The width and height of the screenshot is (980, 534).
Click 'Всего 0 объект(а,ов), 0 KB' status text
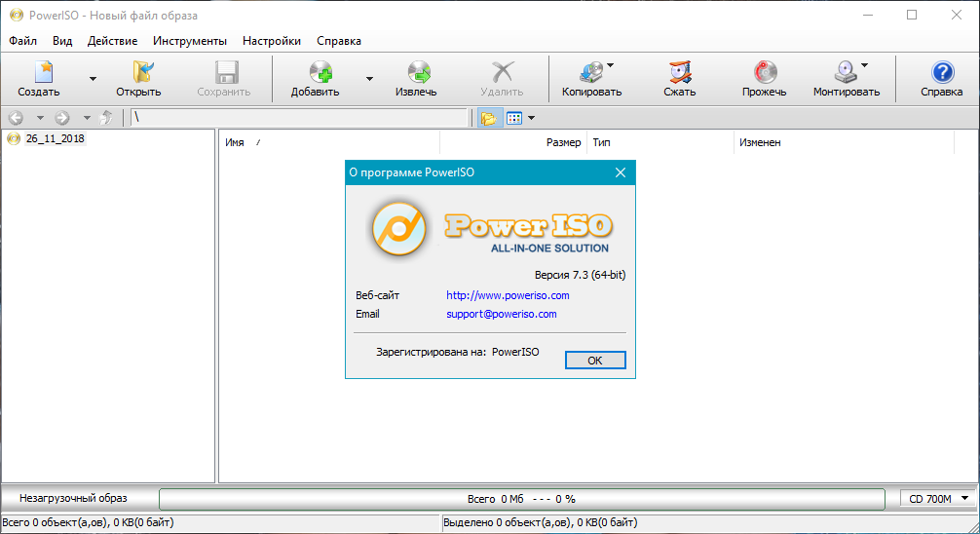(x=88, y=522)
